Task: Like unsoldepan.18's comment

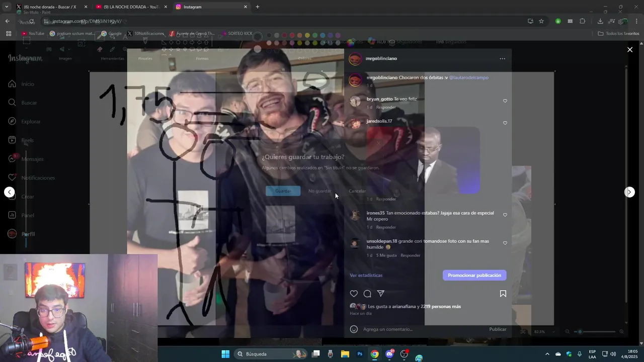Action: (x=505, y=243)
